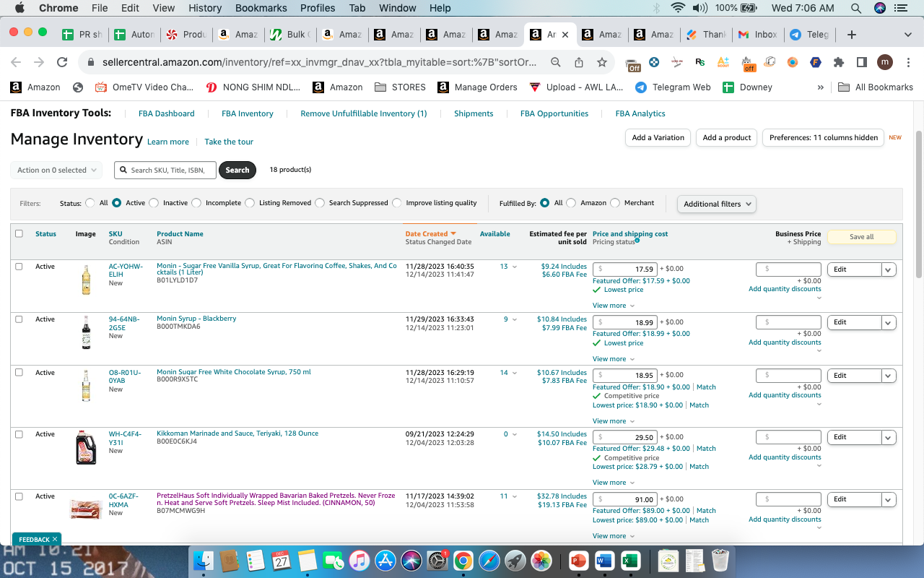Open the Chrome Extensions puzzle icon
Image resolution: width=924 pixels, height=578 pixels.
pyautogui.click(x=839, y=63)
